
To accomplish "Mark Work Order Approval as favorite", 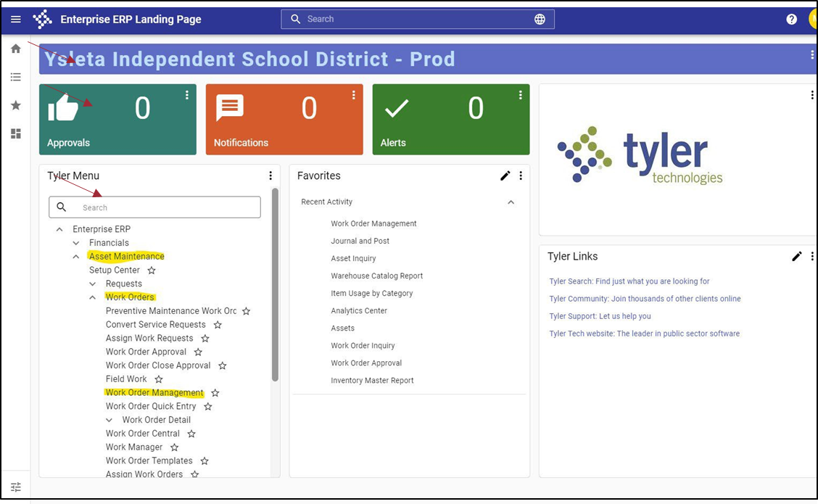I will tap(198, 352).
